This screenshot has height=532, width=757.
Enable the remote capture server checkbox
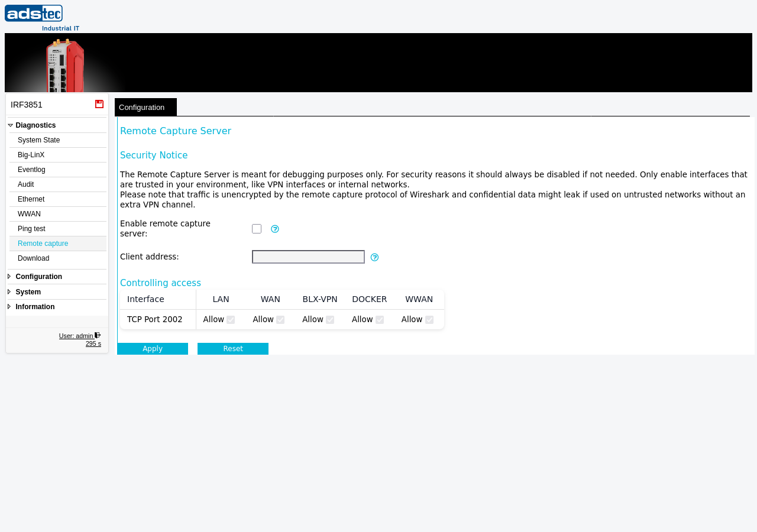click(257, 229)
